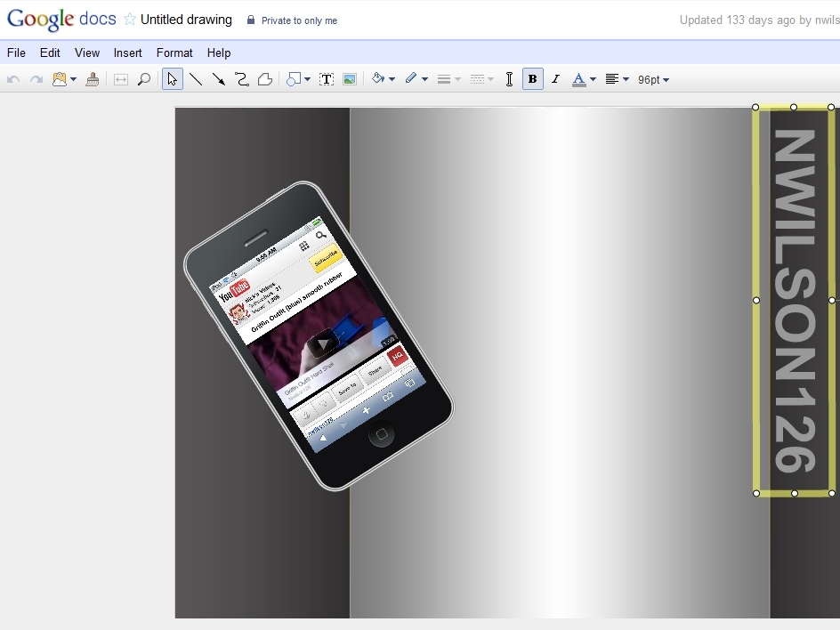Click the Updated 133 days ago text

coord(759,20)
